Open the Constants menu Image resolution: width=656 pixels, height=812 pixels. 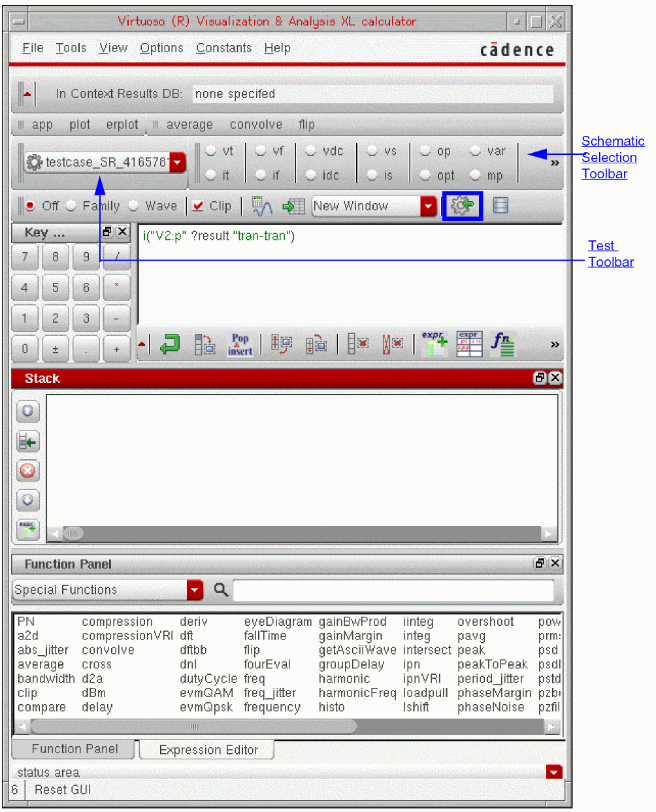point(223,48)
